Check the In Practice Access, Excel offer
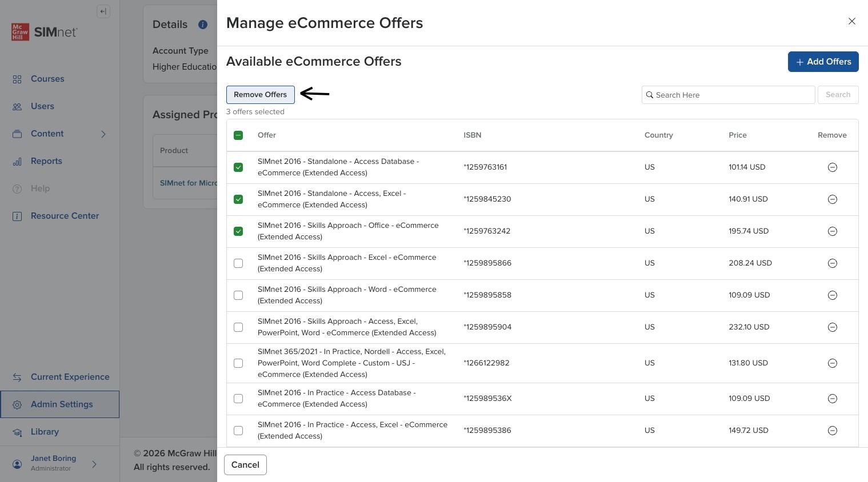 click(238, 431)
